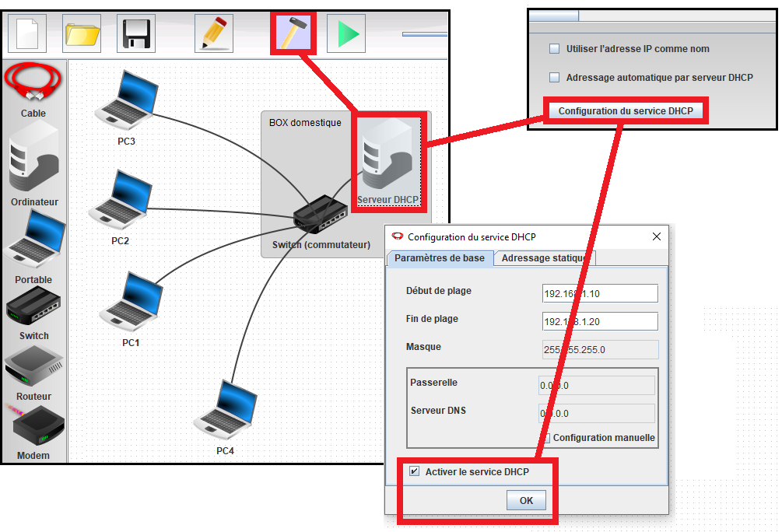782x532 pixels.
Task: Toggle the 'Activer le service DHCP' checkbox
Action: tap(414, 471)
